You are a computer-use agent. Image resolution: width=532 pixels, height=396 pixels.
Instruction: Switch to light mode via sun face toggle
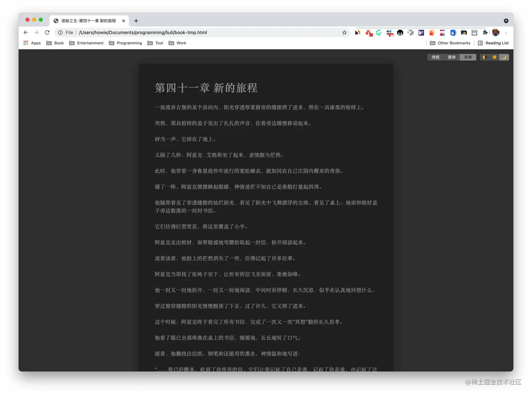[494, 57]
